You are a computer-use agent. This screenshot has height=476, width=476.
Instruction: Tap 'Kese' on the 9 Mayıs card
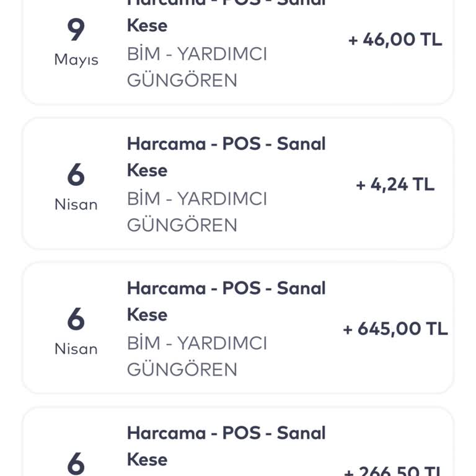click(147, 26)
